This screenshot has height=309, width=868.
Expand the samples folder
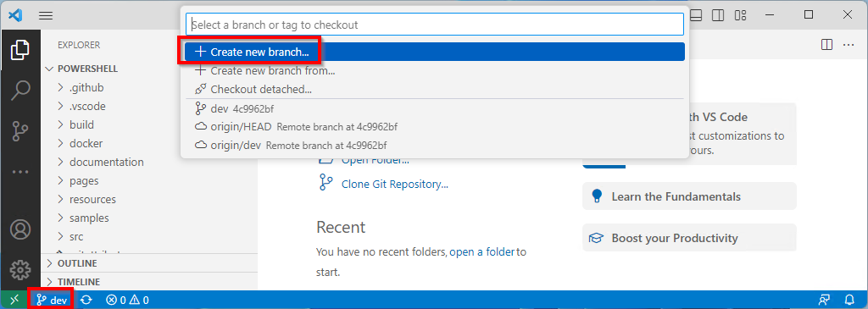click(x=149, y=218)
